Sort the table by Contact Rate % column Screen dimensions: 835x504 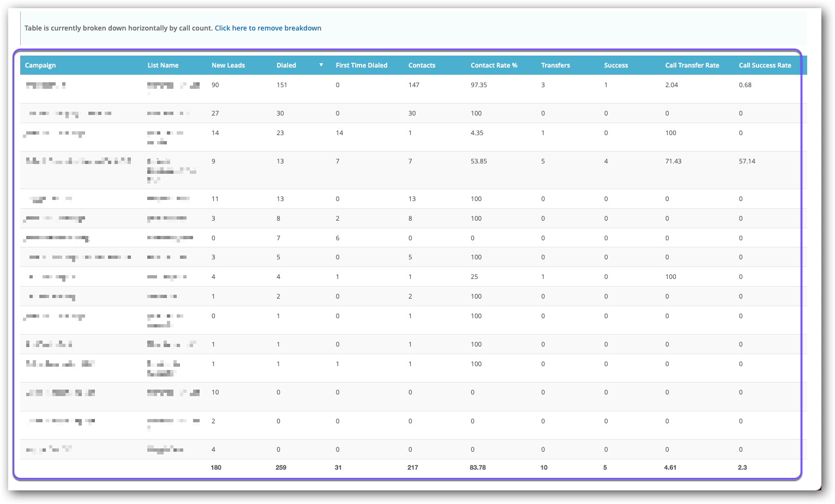tap(494, 65)
